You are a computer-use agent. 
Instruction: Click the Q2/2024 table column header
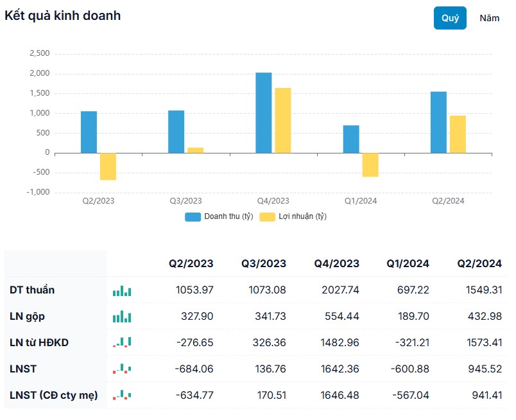click(479, 263)
